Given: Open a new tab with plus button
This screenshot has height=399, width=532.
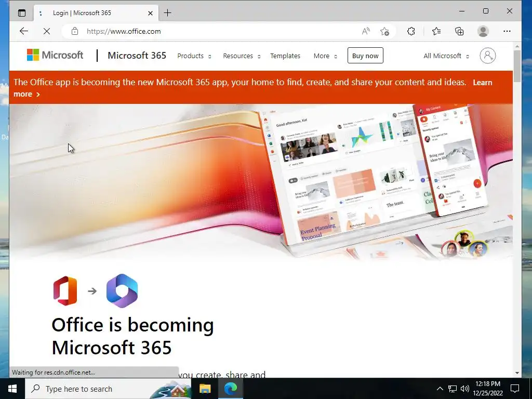Looking at the screenshot, I should point(167,13).
